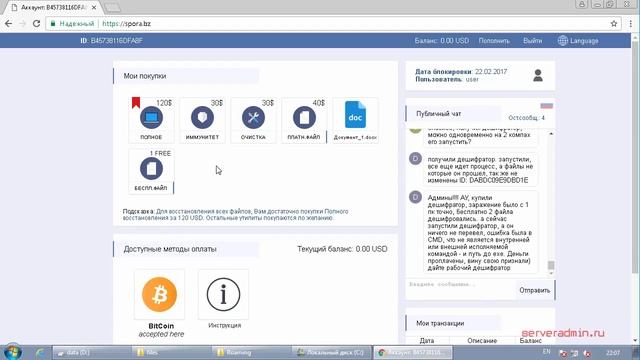Select the Беспл.файл 1 FREE icon
This screenshot has height=360, width=640.
[x=151, y=169]
